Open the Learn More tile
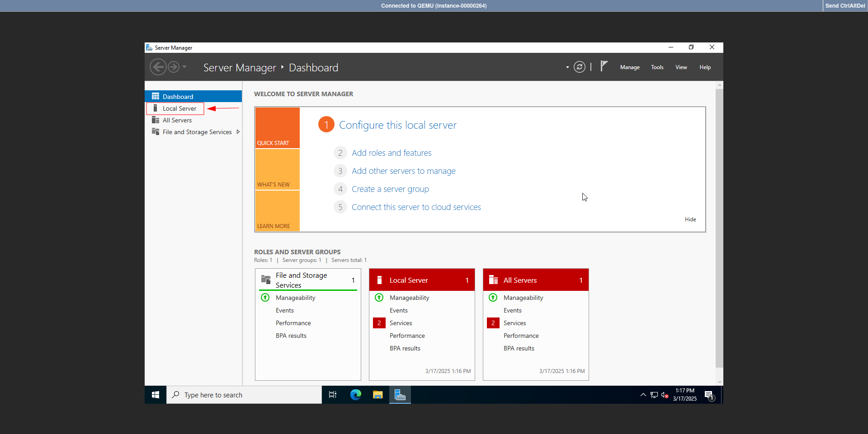This screenshot has height=434, width=868. click(x=278, y=211)
